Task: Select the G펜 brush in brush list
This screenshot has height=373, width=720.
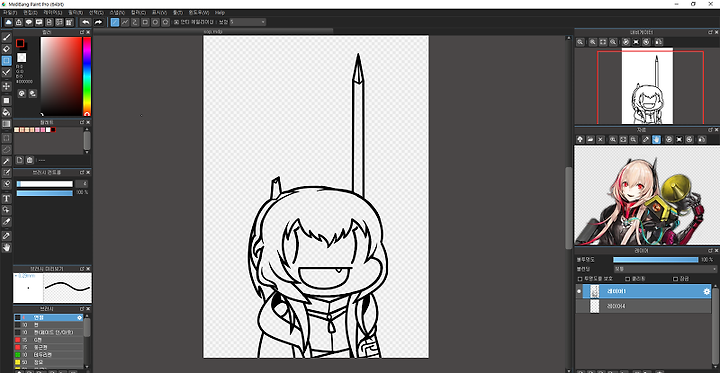Action: 48,340
